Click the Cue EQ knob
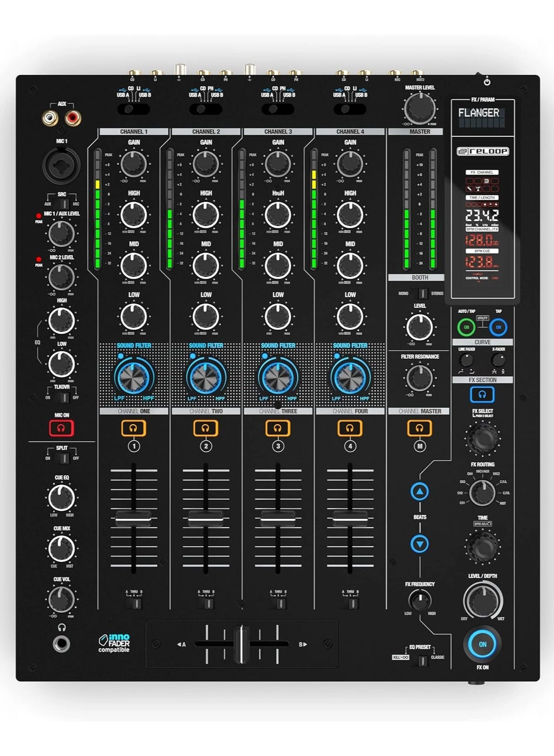This screenshot has height=756, width=554. click(61, 497)
